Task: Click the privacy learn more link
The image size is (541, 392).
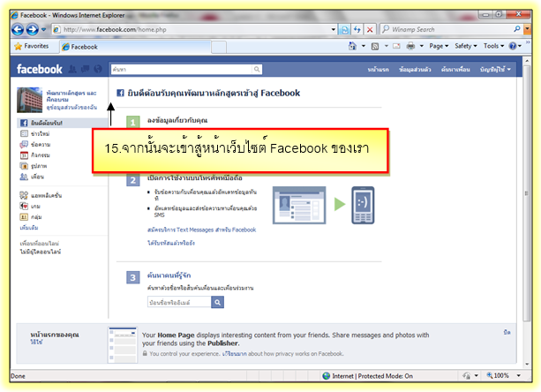Action: [234, 354]
